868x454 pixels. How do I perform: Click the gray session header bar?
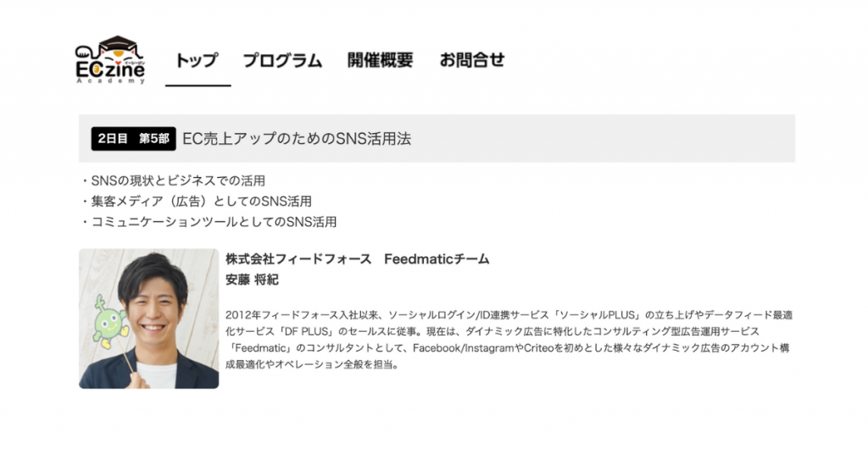click(437, 138)
